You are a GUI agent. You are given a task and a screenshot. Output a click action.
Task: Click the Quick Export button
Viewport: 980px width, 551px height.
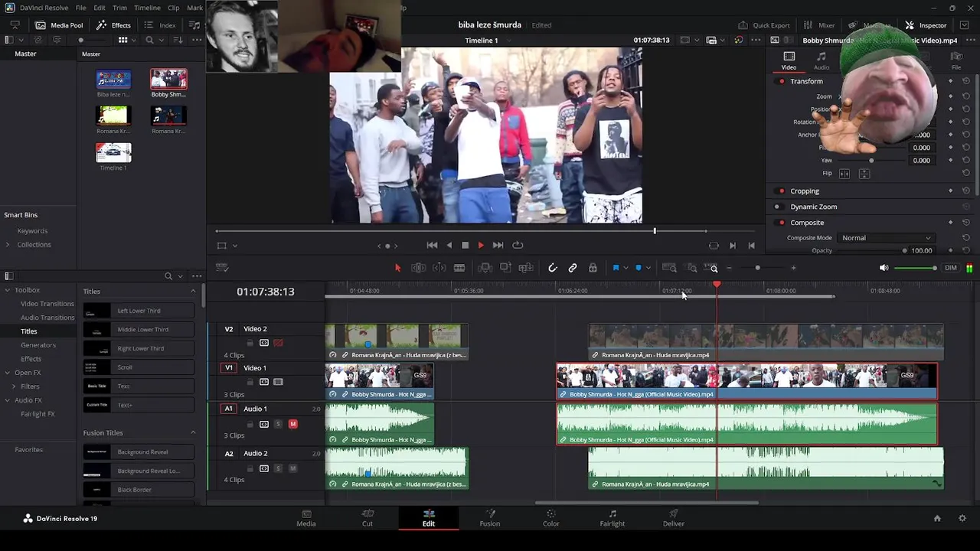click(x=763, y=25)
